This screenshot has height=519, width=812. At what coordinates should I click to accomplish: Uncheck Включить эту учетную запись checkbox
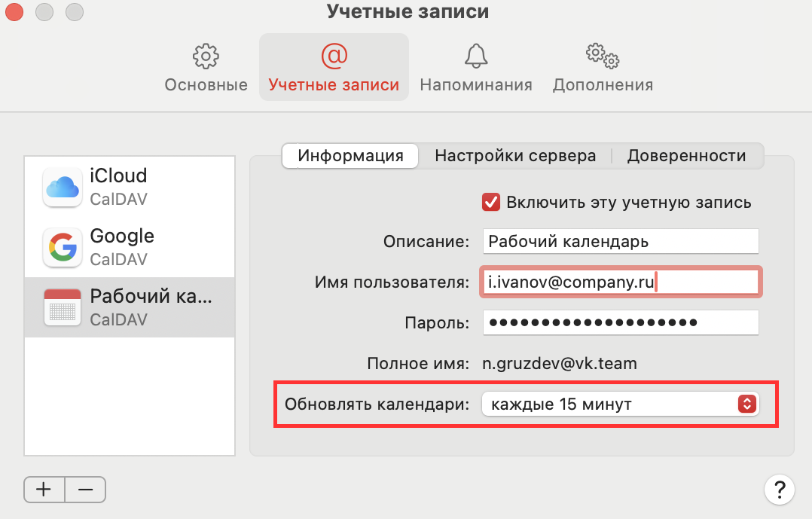click(491, 202)
